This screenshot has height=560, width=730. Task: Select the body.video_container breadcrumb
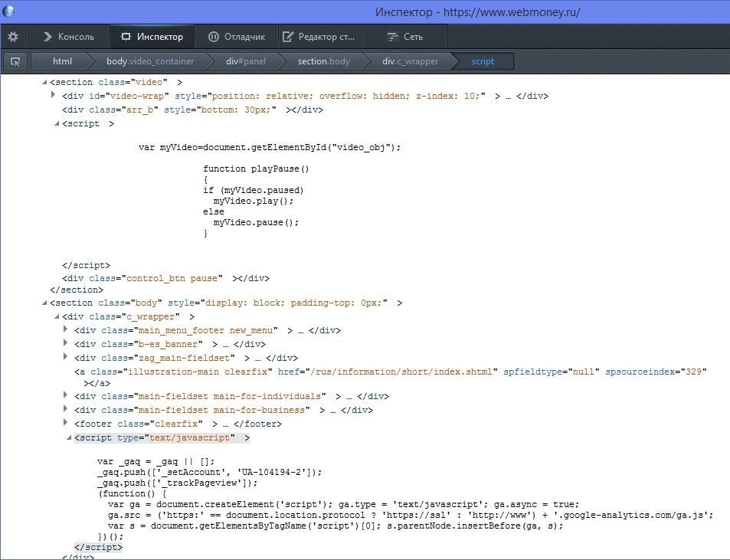click(x=150, y=61)
